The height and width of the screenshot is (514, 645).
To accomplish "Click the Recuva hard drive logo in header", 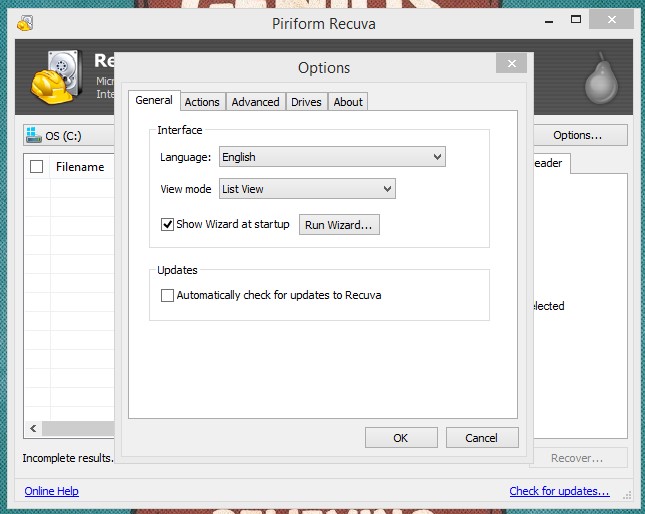I will (x=55, y=76).
